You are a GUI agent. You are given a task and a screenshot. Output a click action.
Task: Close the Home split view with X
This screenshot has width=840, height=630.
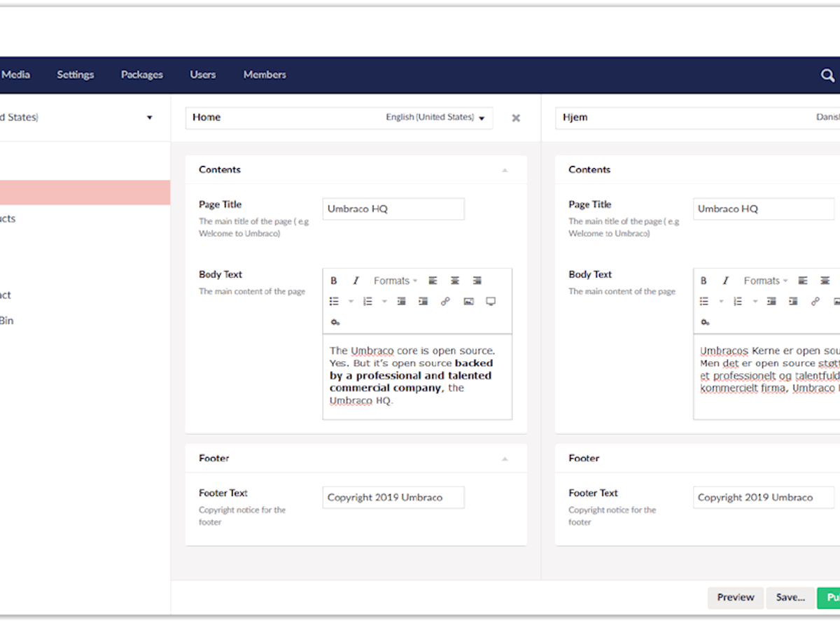pyautogui.click(x=516, y=118)
